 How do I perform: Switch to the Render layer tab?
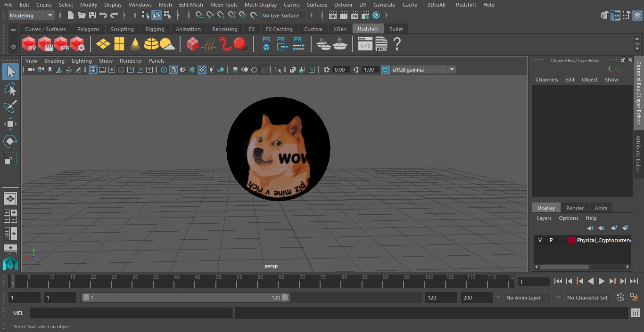click(x=575, y=208)
